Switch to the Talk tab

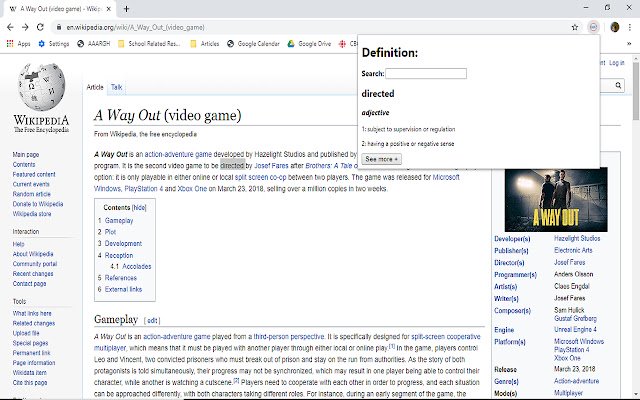(116, 87)
